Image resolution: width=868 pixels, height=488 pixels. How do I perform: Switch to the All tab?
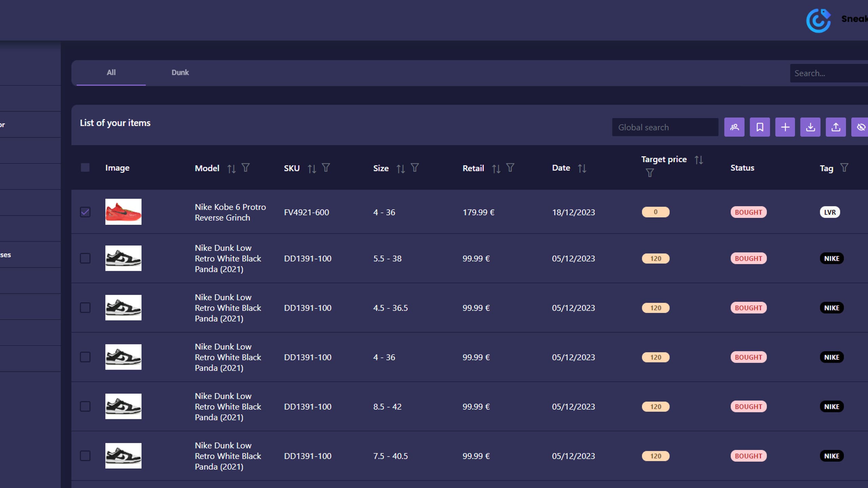tap(111, 73)
